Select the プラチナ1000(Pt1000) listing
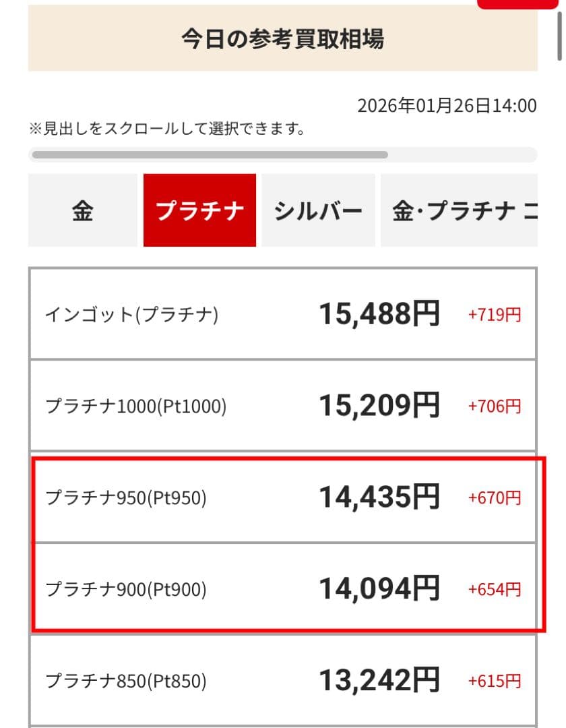 click(x=283, y=404)
